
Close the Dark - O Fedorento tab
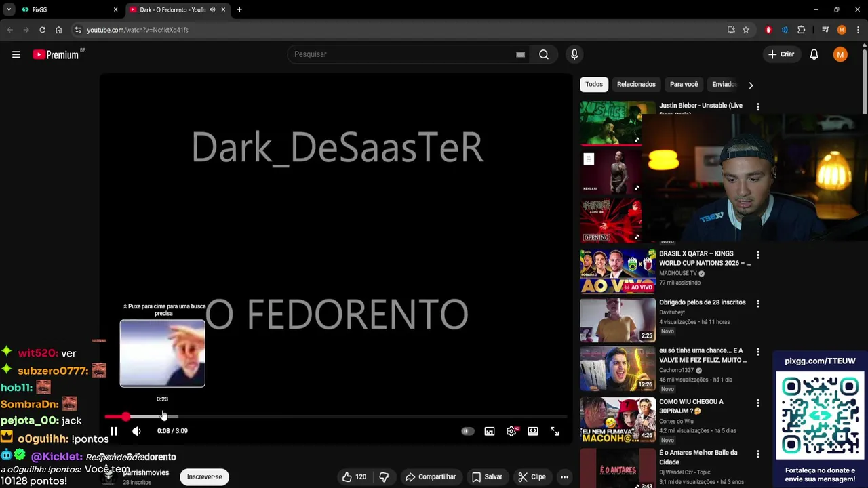click(x=223, y=9)
